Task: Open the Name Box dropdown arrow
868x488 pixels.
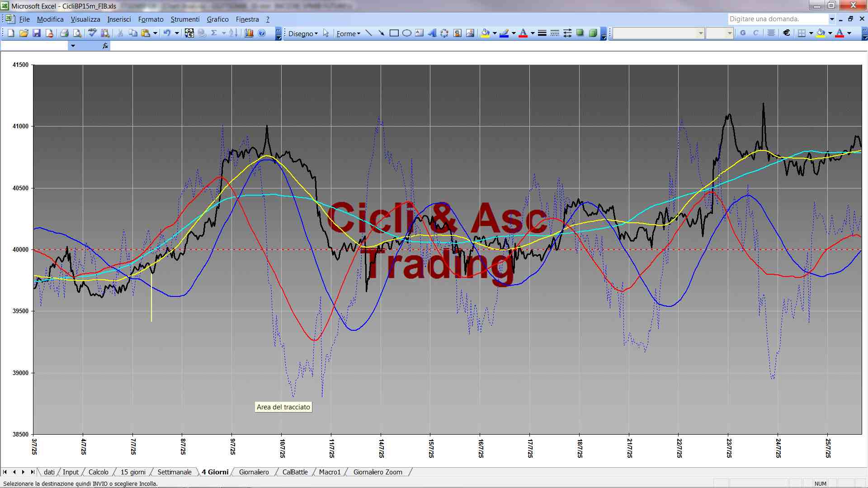Action: tap(73, 46)
